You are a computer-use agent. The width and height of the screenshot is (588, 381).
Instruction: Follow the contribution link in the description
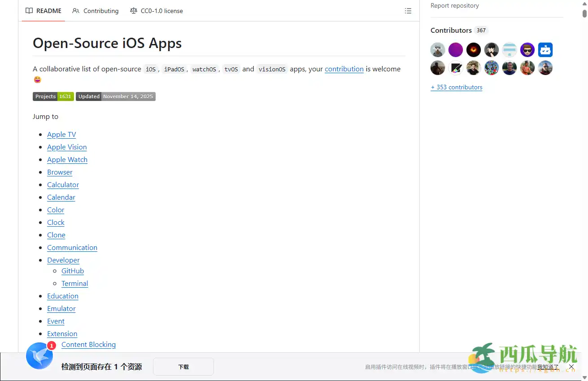pos(344,69)
